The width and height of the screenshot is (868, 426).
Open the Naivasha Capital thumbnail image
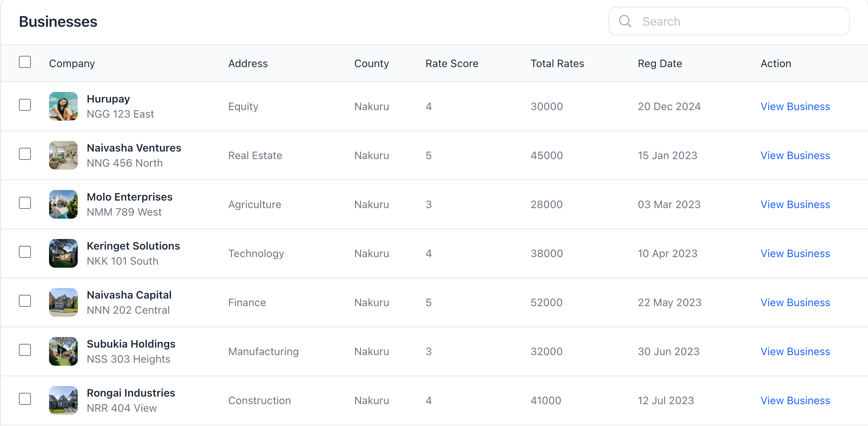coord(63,302)
